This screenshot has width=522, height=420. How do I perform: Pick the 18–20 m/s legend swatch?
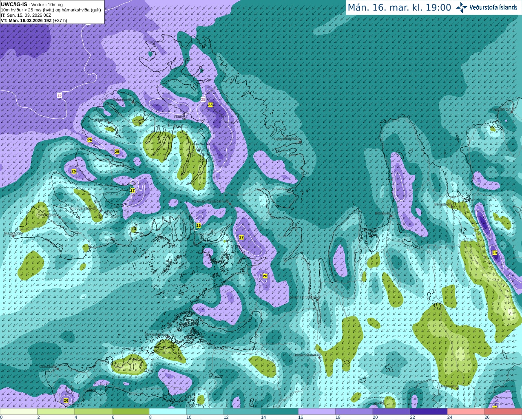(x=354, y=411)
